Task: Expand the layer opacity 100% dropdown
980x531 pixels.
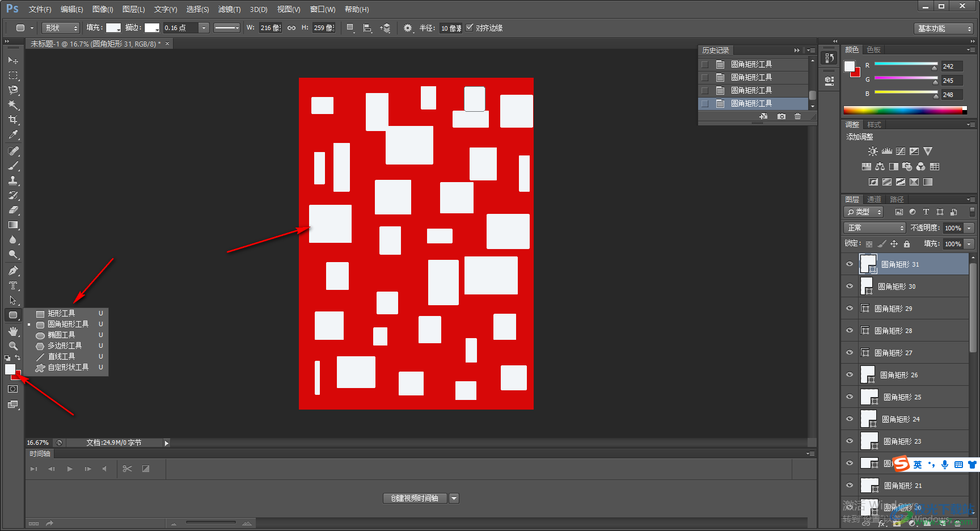Action: 969,227
